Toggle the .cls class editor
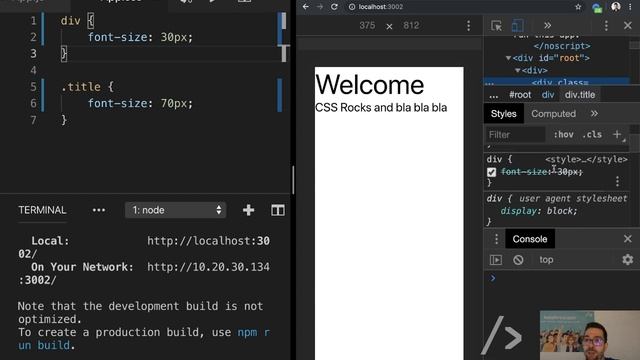This screenshot has height=360, width=640. point(592,135)
